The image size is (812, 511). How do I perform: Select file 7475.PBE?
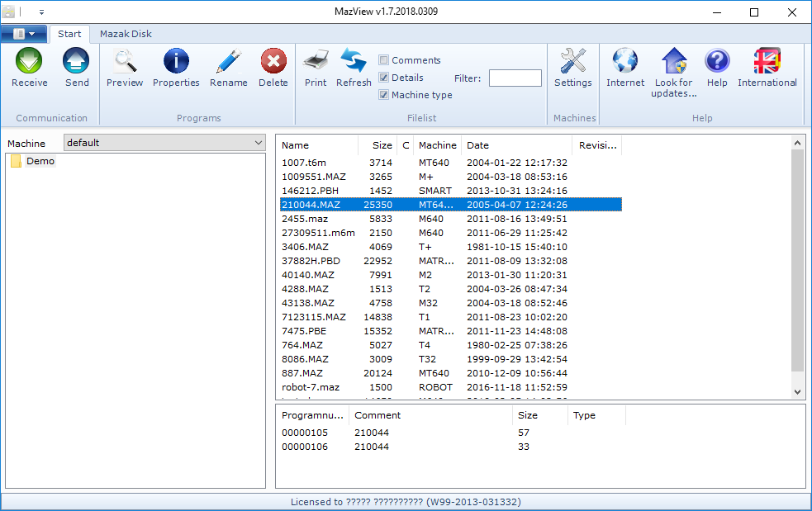(x=450, y=330)
